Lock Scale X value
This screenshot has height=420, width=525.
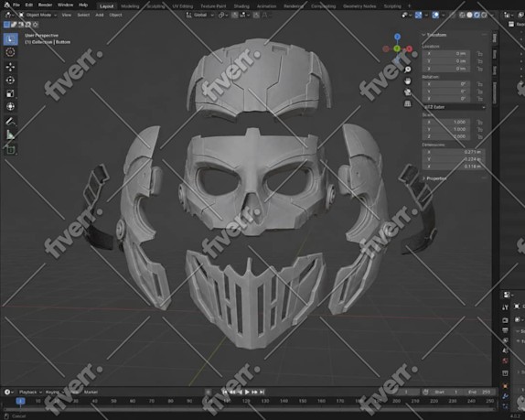(480, 123)
